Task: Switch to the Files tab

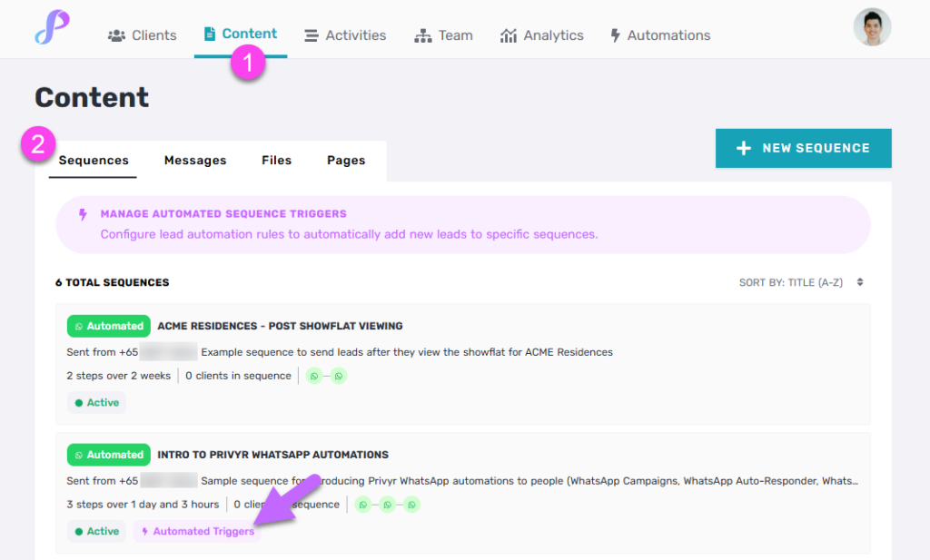Action: tap(276, 161)
